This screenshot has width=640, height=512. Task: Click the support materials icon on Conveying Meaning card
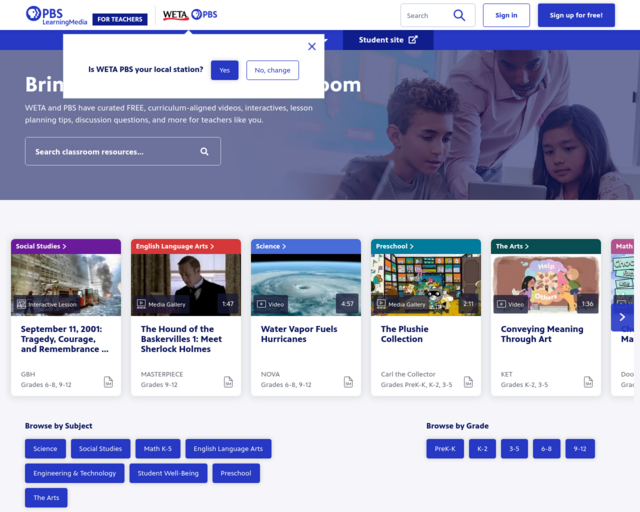(x=588, y=382)
